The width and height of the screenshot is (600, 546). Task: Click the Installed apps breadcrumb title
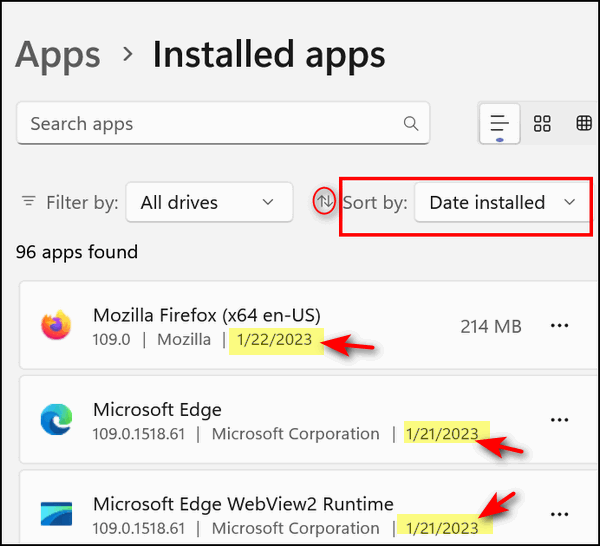click(x=269, y=55)
